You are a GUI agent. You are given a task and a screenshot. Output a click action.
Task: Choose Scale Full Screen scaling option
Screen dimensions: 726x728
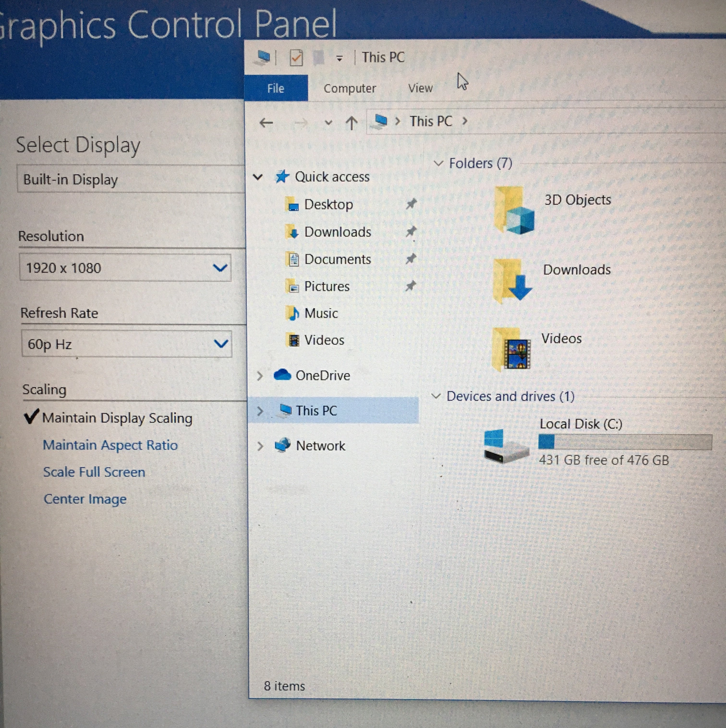pyautogui.click(x=94, y=472)
